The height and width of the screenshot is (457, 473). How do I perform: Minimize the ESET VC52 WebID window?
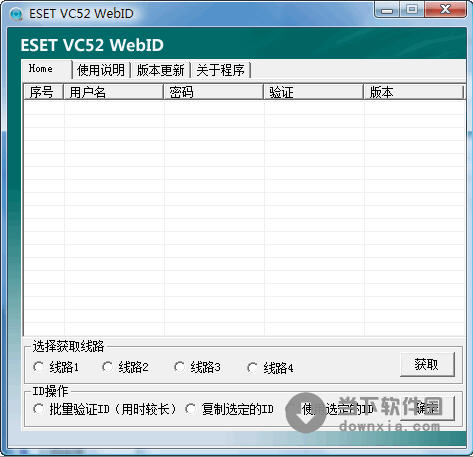pyautogui.click(x=387, y=10)
